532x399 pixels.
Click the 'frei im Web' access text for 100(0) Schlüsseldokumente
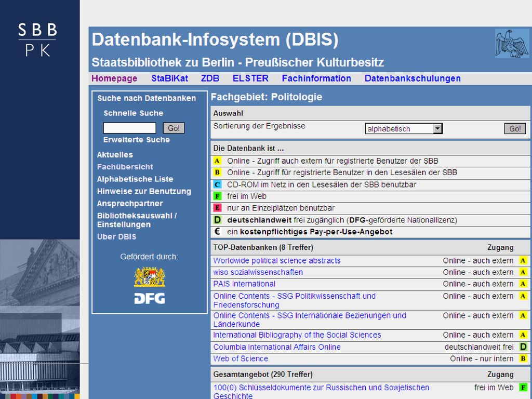pyautogui.click(x=494, y=388)
